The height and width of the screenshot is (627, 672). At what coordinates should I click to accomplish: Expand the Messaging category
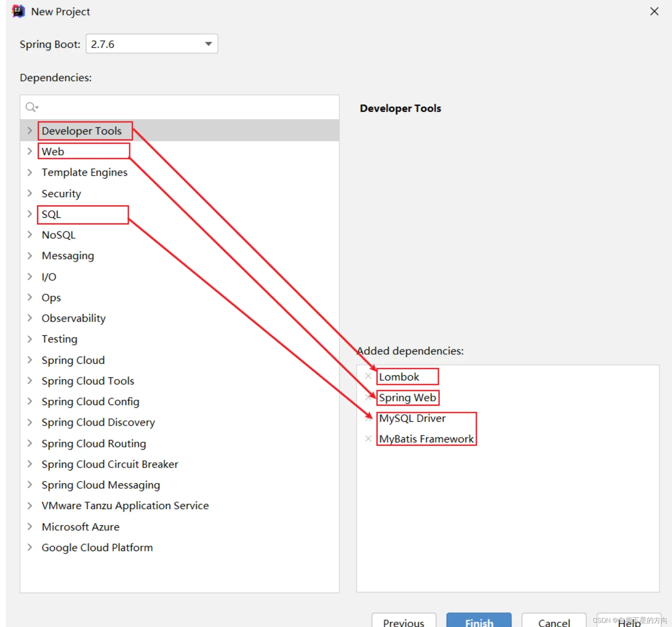(30, 255)
